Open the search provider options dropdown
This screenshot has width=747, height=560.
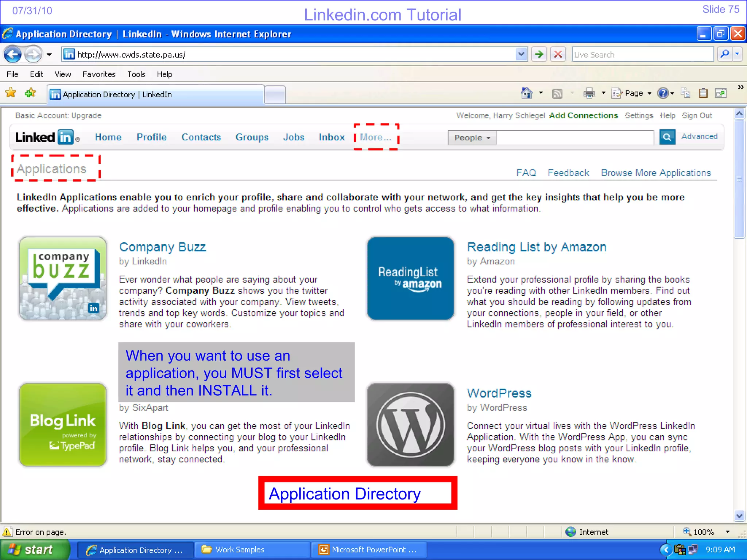[738, 55]
